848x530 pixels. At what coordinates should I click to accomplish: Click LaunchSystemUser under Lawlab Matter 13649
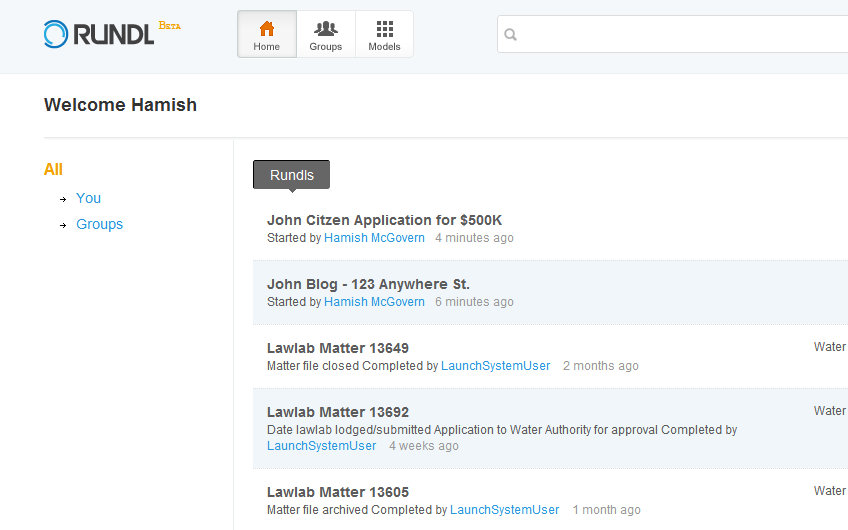click(495, 366)
